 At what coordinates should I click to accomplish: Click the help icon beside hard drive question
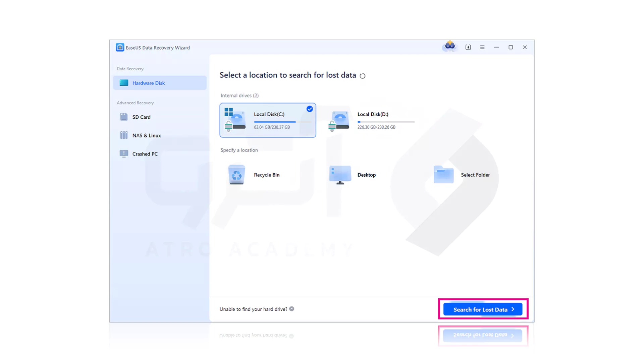click(292, 309)
